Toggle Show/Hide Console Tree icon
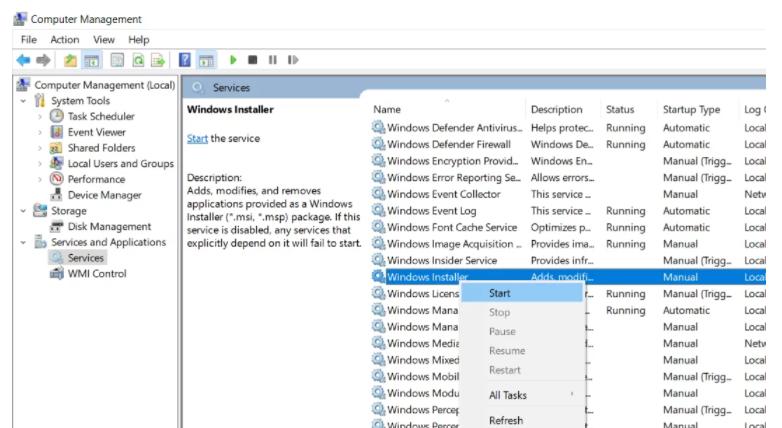This screenshot has height=428, width=782. click(91, 60)
